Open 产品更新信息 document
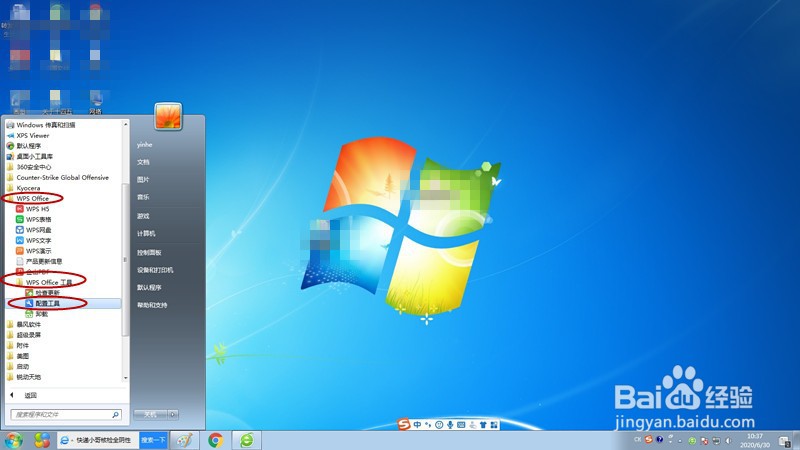The image size is (800, 450). pos(39,261)
